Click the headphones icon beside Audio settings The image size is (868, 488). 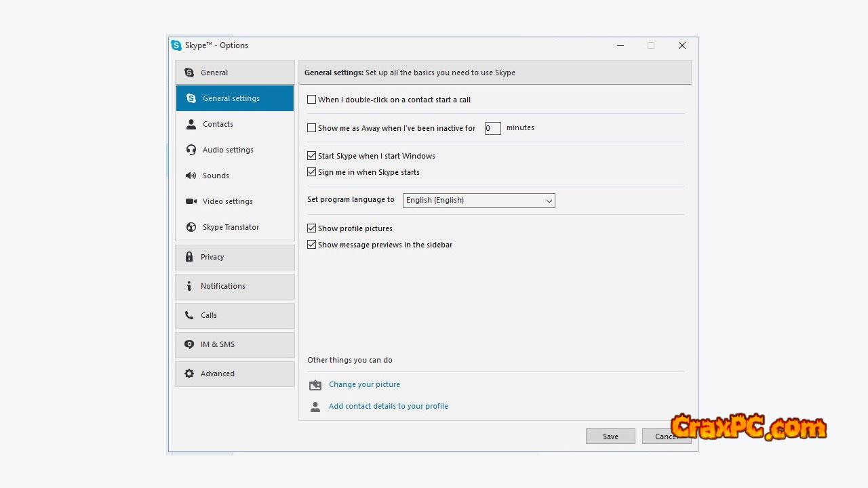tap(191, 150)
